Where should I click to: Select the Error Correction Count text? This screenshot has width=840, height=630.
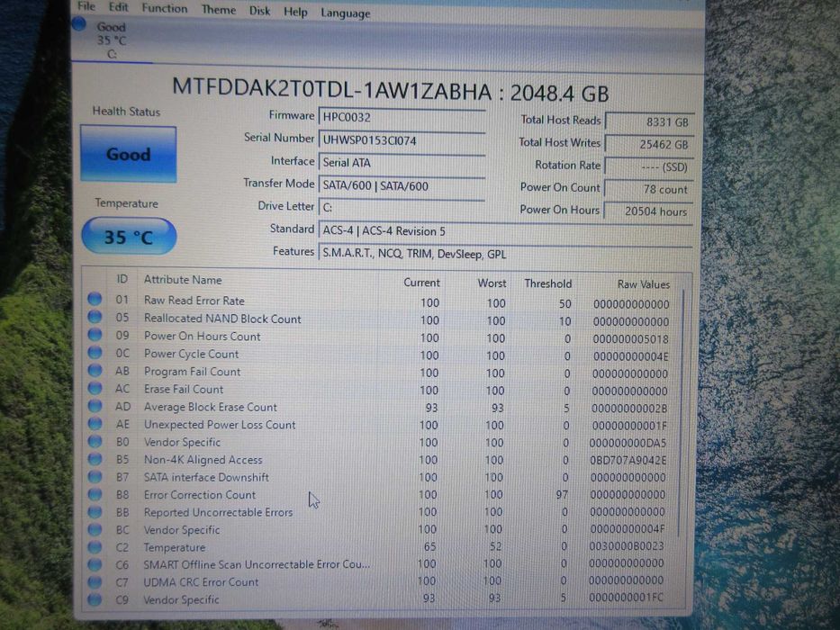pyautogui.click(x=199, y=495)
